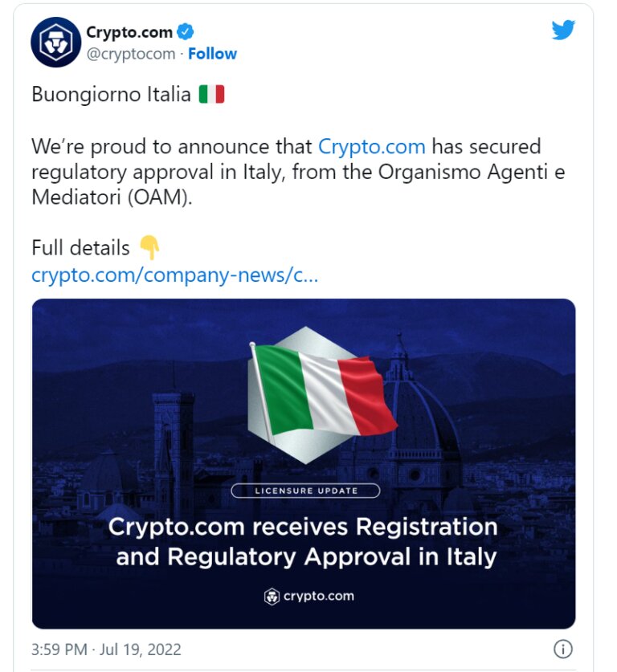
Task: Click the Twitter bird logo
Action: click(x=563, y=29)
